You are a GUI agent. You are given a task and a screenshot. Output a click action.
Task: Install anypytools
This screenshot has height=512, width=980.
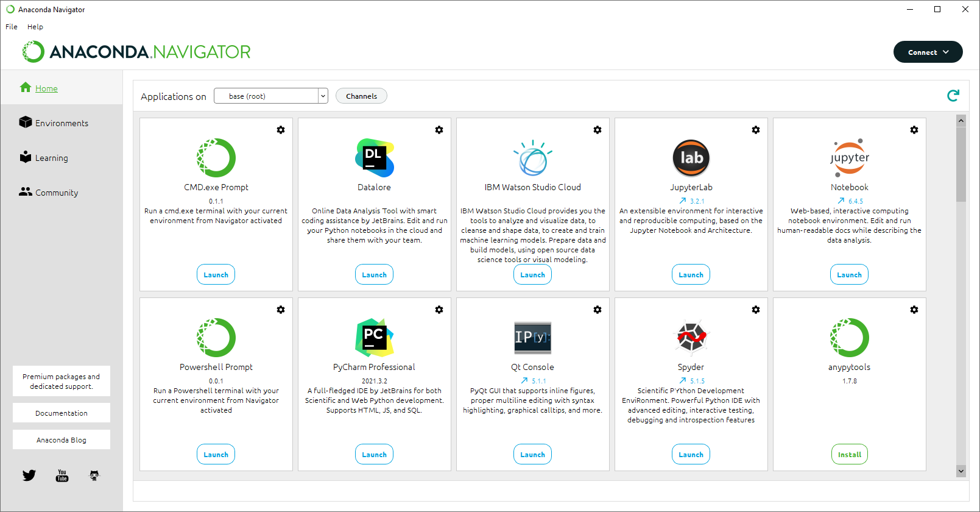point(849,454)
